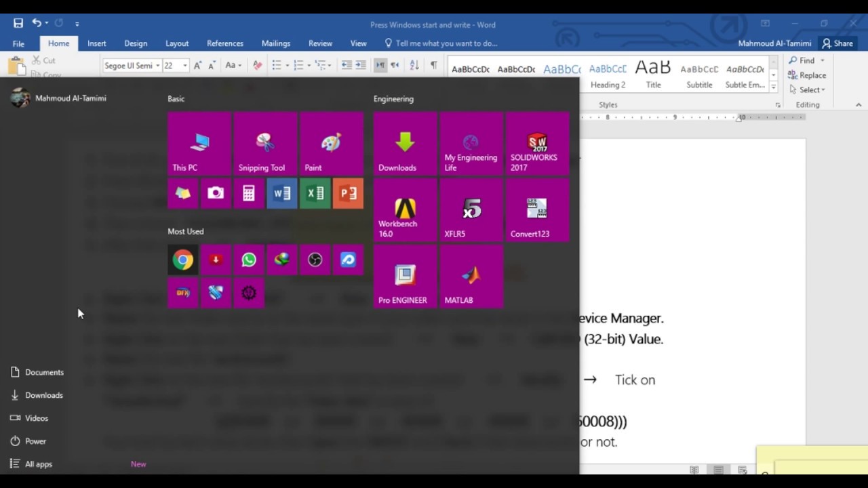Image resolution: width=868 pixels, height=488 pixels.
Task: Toggle left-to-right text direction
Action: pos(380,65)
